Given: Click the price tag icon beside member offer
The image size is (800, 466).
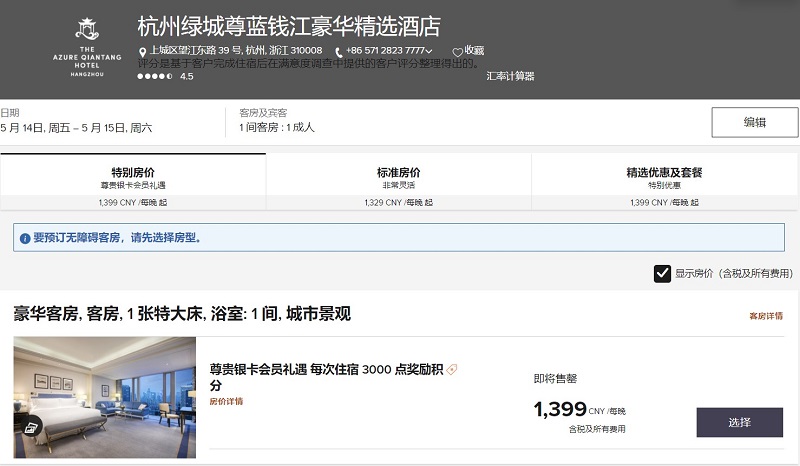Looking at the screenshot, I should pos(452,370).
